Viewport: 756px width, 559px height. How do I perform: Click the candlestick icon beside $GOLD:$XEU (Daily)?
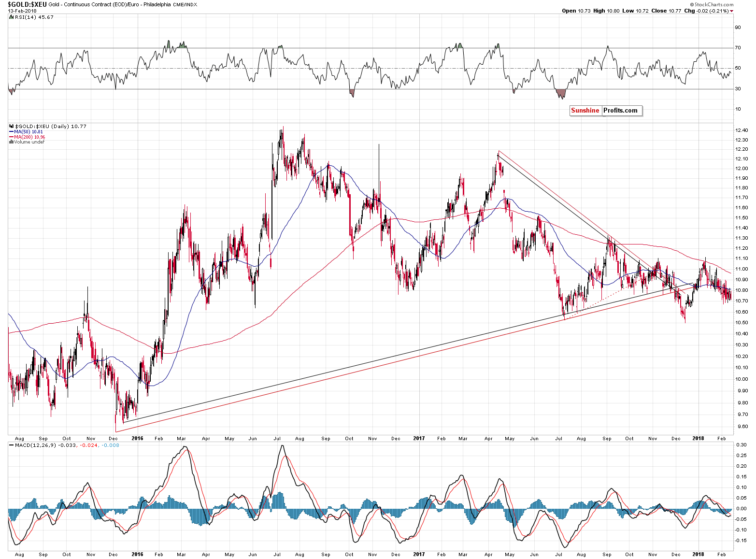(x=11, y=126)
